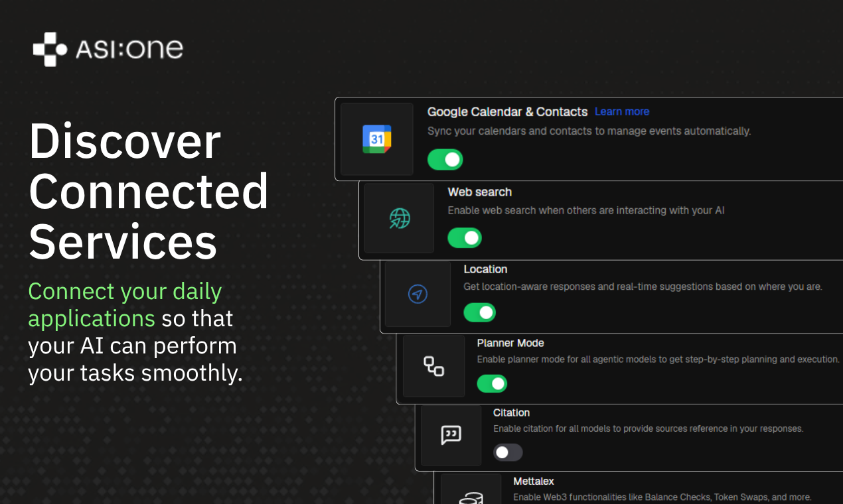Click the Google Calendar & Contacts title
Image resolution: width=843 pixels, height=504 pixels.
click(508, 111)
